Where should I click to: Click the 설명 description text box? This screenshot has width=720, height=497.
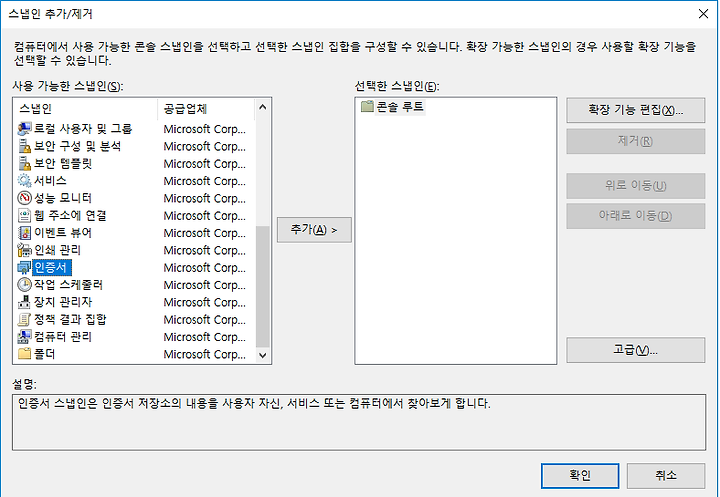[359, 422]
